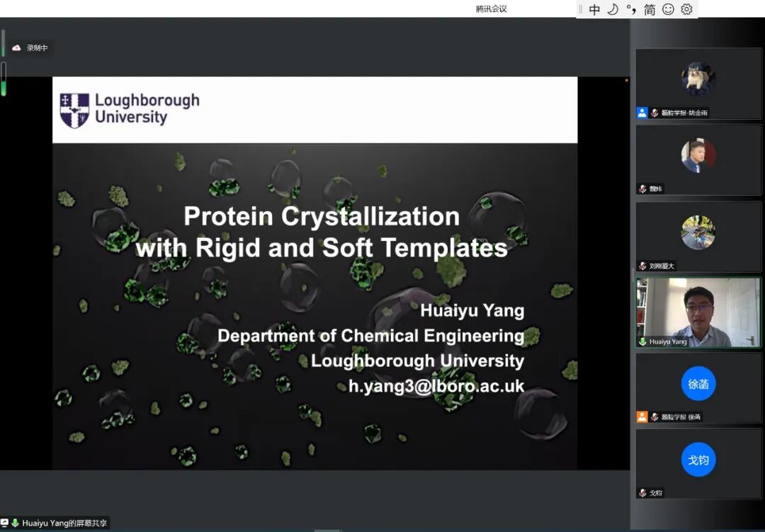765x532 pixels.
Task: Switch the IME simplified '简' character toggle
Action: click(650, 9)
